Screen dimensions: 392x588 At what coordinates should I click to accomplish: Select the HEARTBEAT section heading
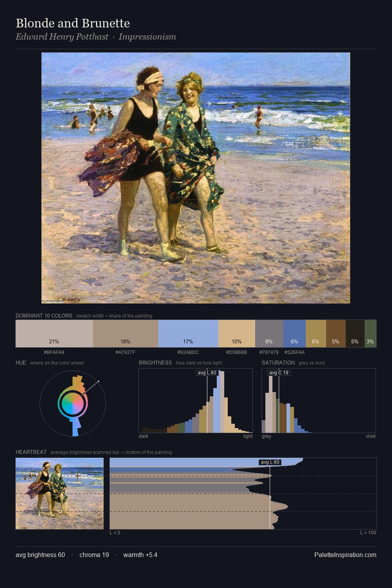(x=31, y=452)
